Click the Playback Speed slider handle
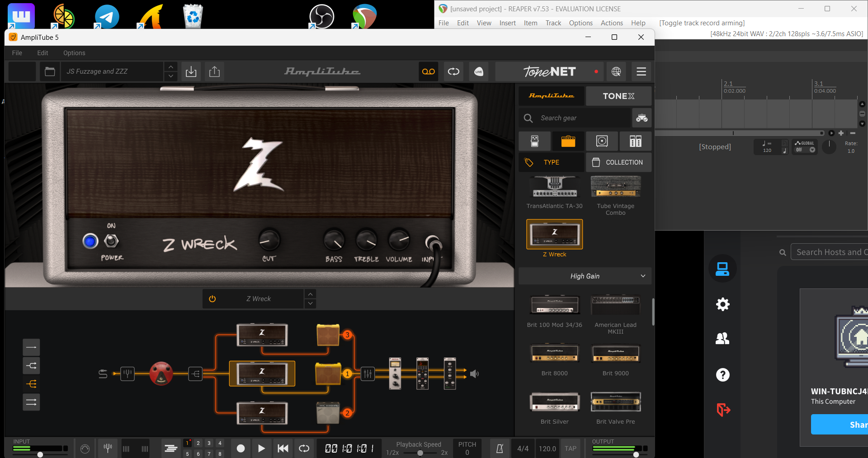Image resolution: width=868 pixels, height=458 pixels. coord(420,453)
